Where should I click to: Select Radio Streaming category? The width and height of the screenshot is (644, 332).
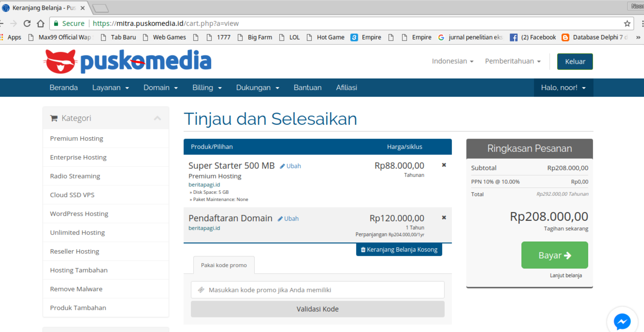106,176
